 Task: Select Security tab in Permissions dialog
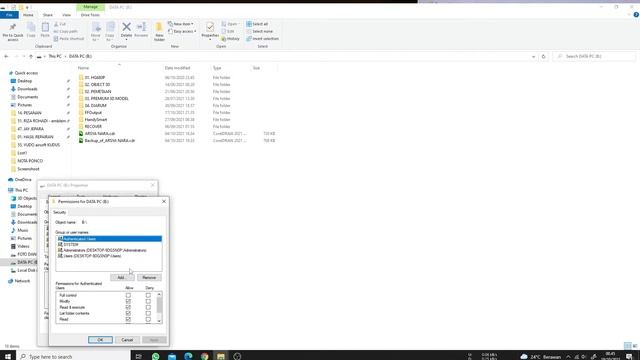[60, 212]
